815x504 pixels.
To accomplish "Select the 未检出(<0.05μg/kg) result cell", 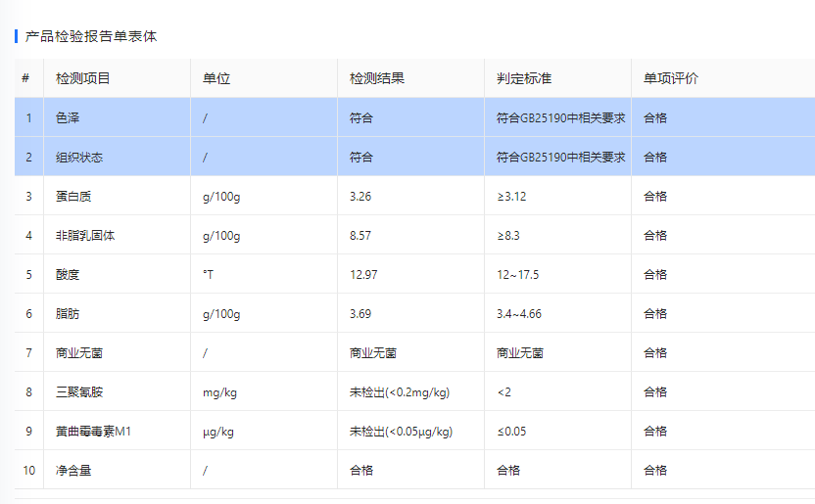I will (x=401, y=431).
